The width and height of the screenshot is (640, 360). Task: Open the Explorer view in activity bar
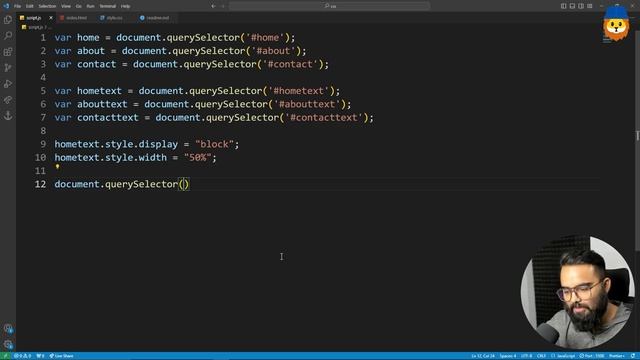pyautogui.click(x=8, y=20)
